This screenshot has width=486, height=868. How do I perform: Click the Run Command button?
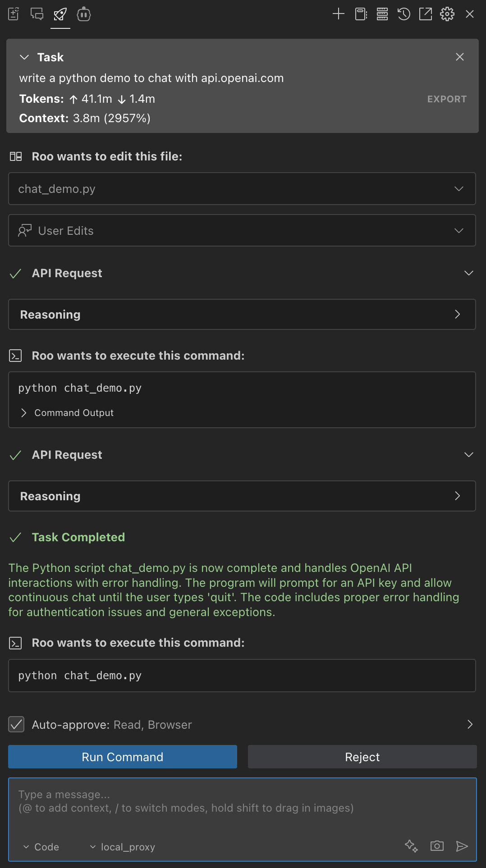pyautogui.click(x=122, y=757)
